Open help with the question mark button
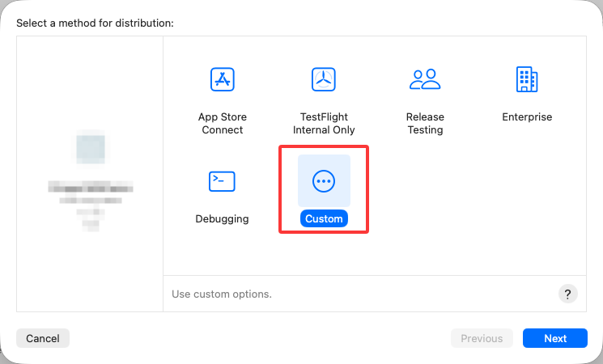This screenshot has width=603, height=364. [x=567, y=294]
